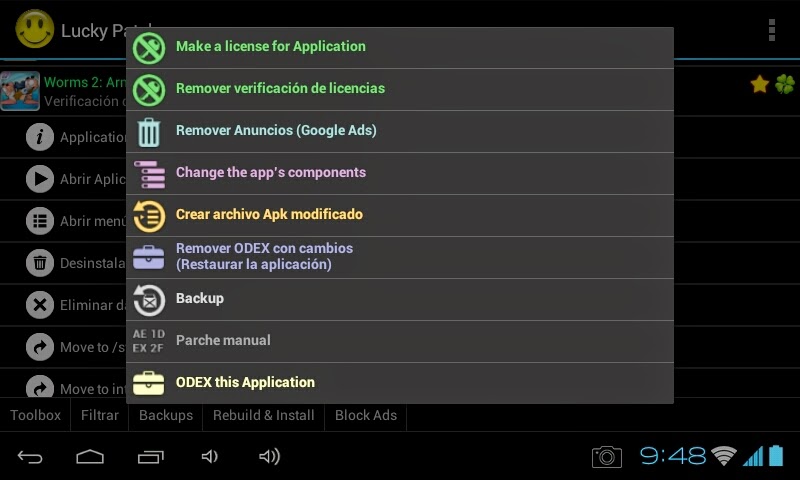Tap the Backup circular arrow icon
The width and height of the screenshot is (800, 480).
pyautogui.click(x=149, y=300)
